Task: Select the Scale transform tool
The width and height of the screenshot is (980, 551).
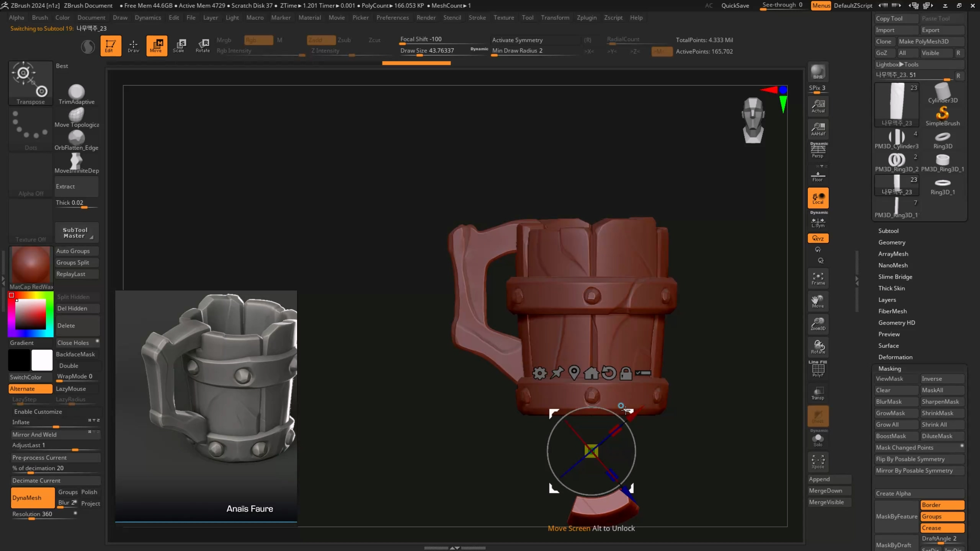Action: coord(179,46)
